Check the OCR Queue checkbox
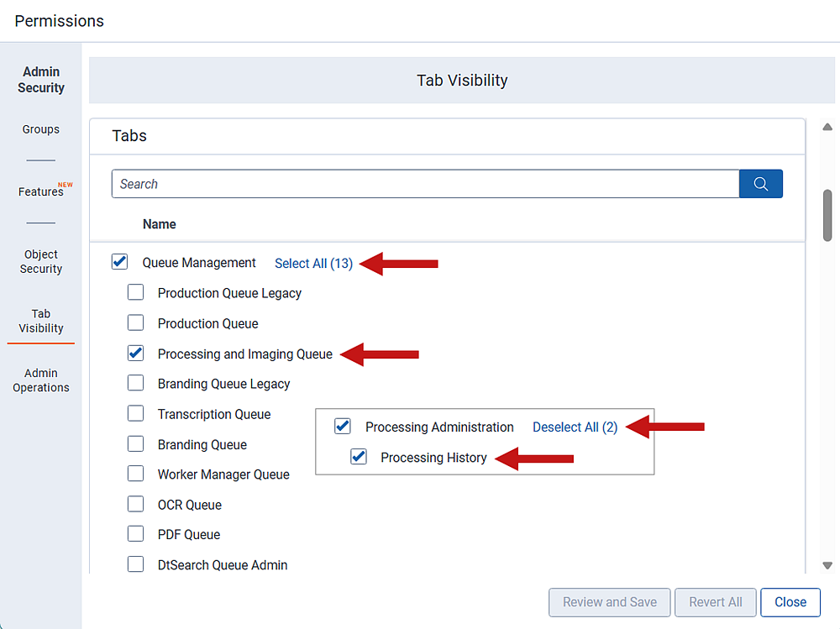 (x=135, y=504)
